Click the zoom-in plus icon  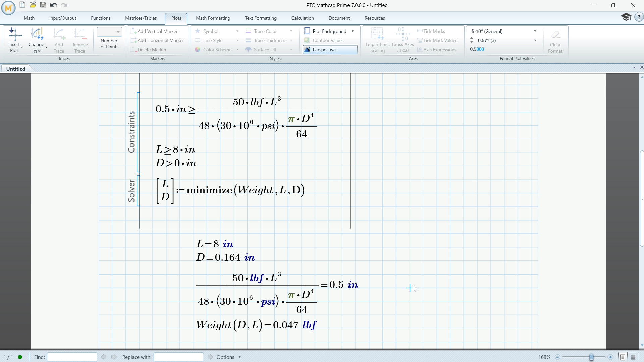tap(610, 357)
